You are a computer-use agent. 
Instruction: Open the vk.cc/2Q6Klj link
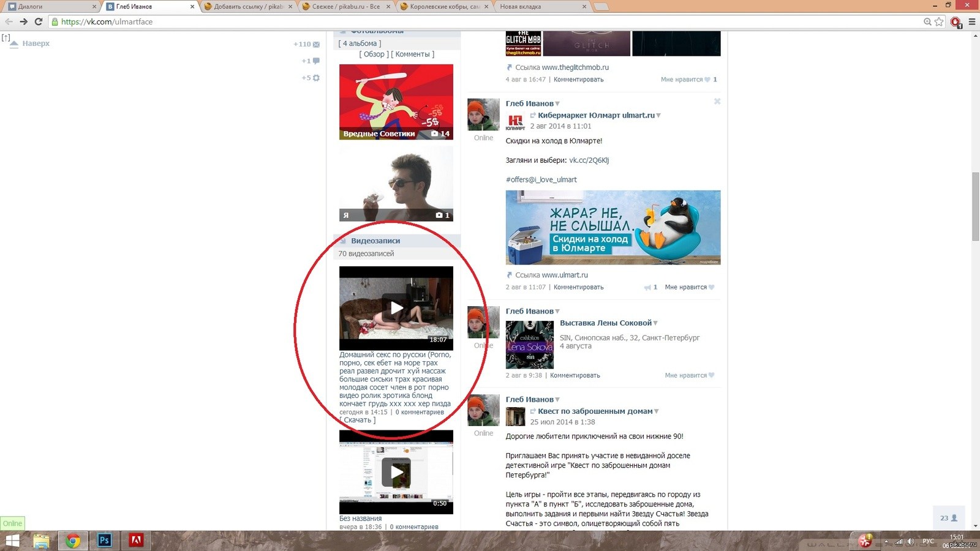pos(589,160)
